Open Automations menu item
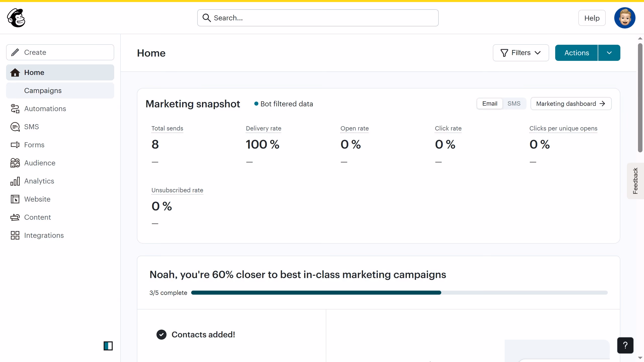The height and width of the screenshot is (362, 644). 60,109
